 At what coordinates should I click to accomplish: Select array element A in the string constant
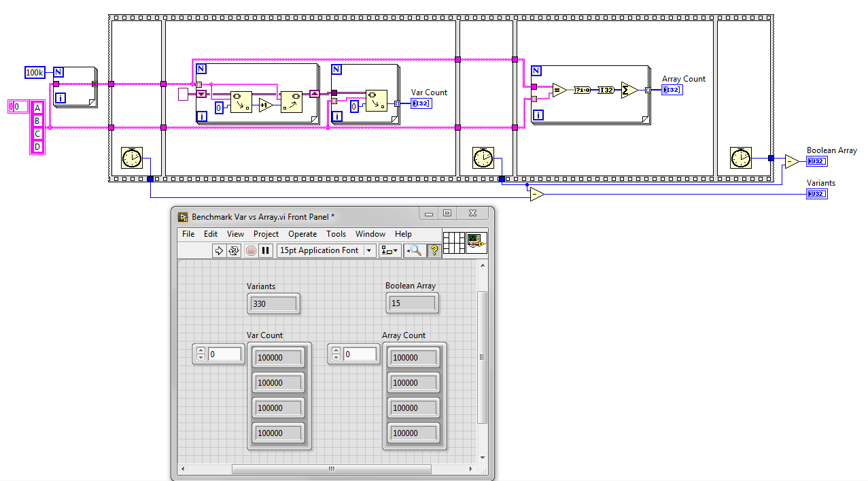37,107
